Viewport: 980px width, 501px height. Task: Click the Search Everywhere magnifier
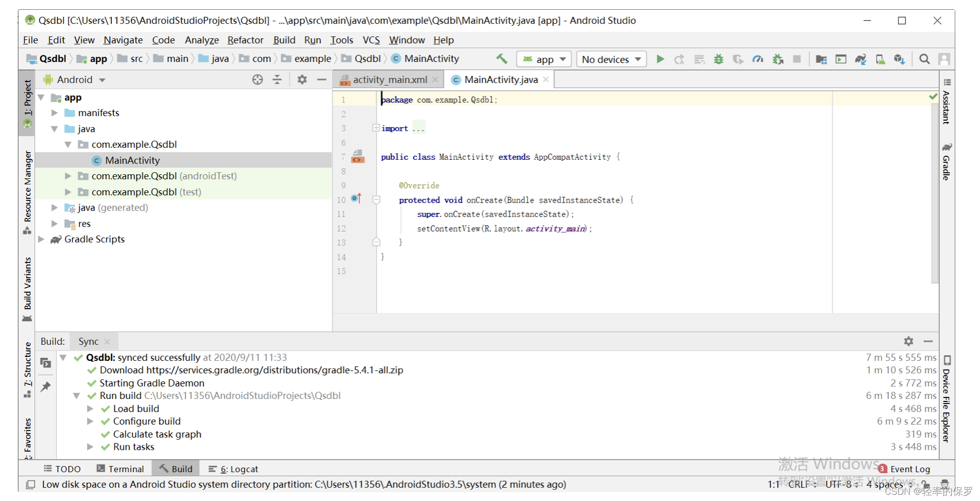click(924, 59)
